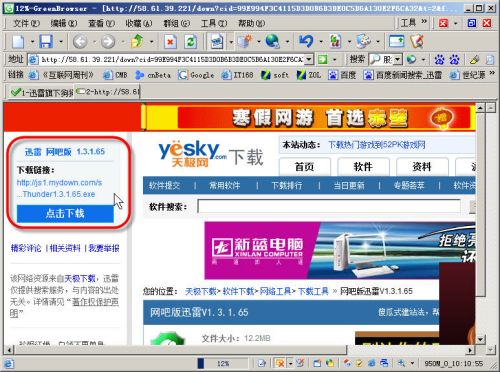The height and width of the screenshot is (372, 500).
Task: Click the IE page icon in status bar
Action: (x=8, y=363)
